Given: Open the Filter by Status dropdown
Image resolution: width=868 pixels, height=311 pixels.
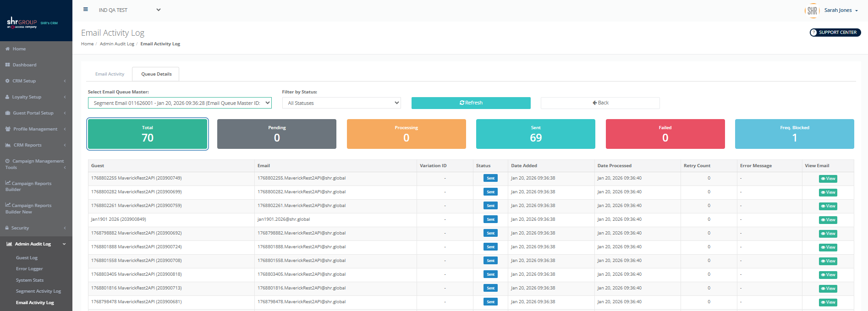Looking at the screenshot, I should pyautogui.click(x=341, y=103).
